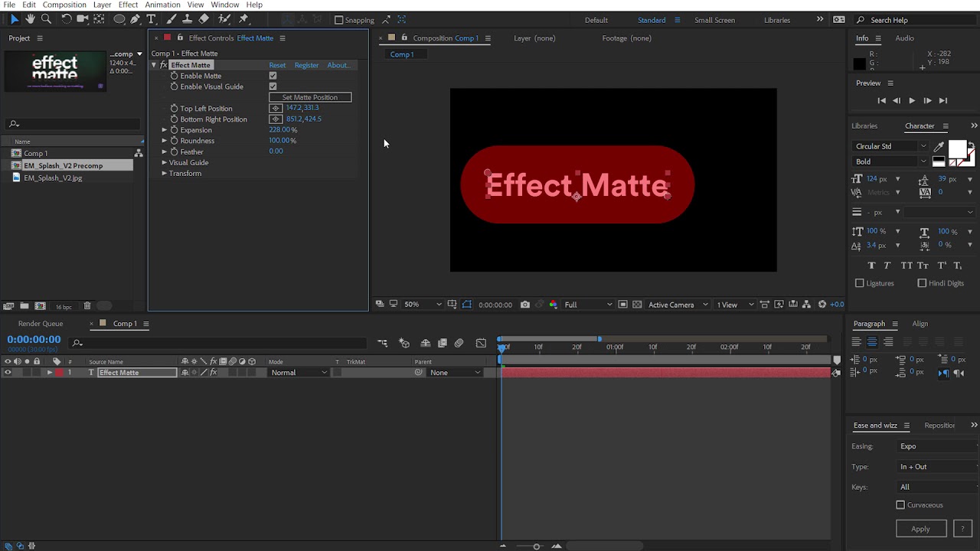
Task: Switch to the Render Queue tab
Action: pos(41,324)
